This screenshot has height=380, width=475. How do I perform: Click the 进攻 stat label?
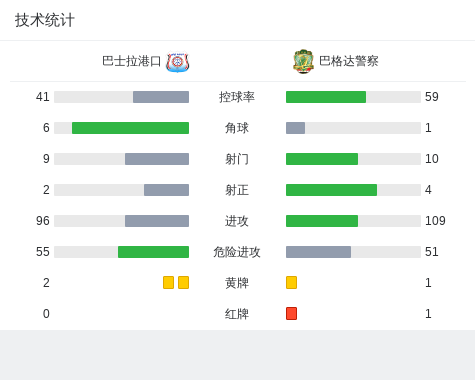click(x=237, y=221)
